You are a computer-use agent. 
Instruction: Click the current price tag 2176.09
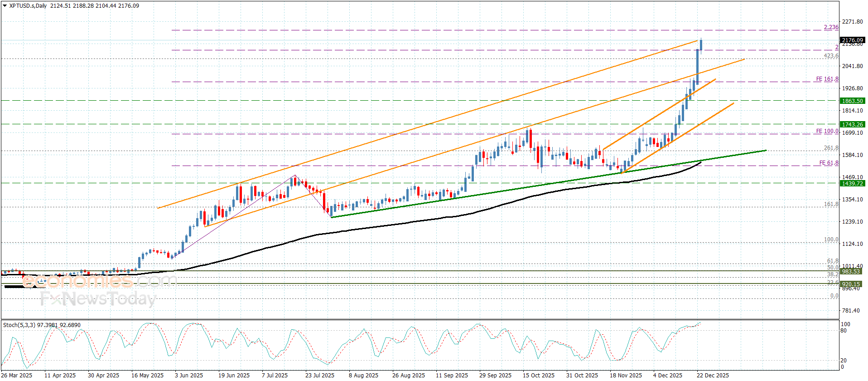coord(852,40)
